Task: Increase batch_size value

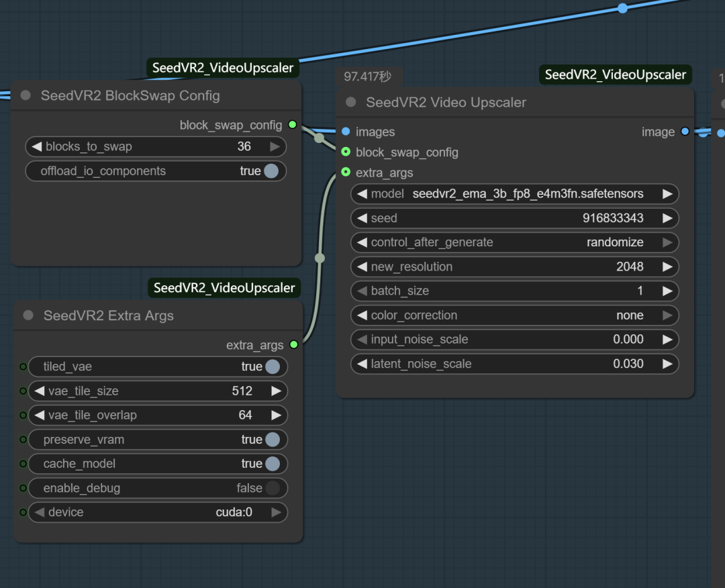Action: [667, 291]
